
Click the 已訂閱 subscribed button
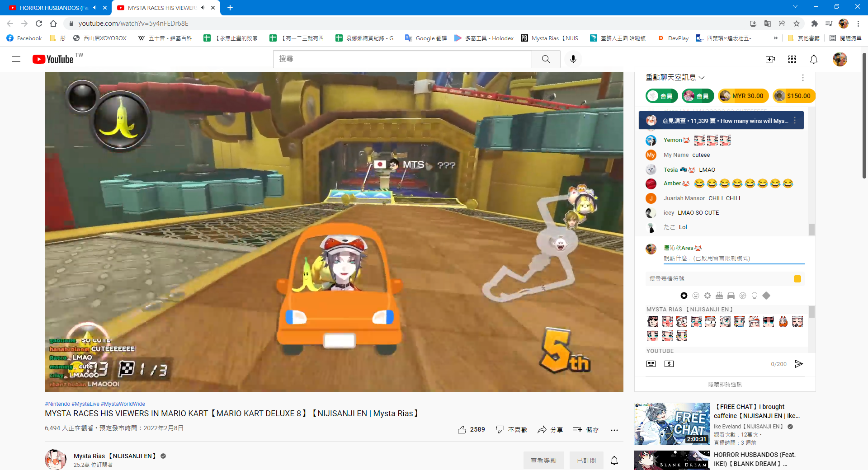click(586, 461)
